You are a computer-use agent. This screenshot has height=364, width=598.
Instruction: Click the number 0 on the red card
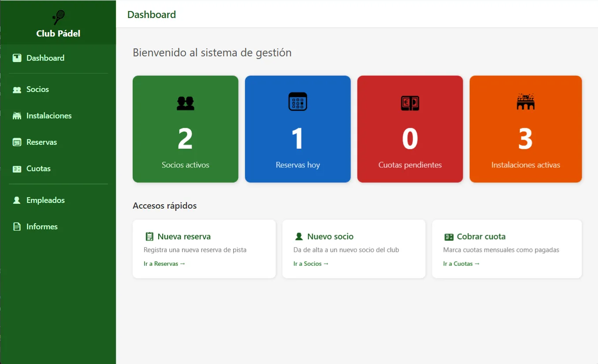pos(410,139)
